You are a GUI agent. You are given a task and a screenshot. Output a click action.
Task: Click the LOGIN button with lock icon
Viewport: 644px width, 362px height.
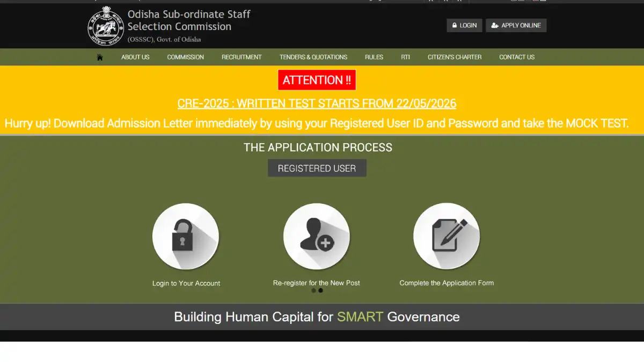click(x=464, y=25)
